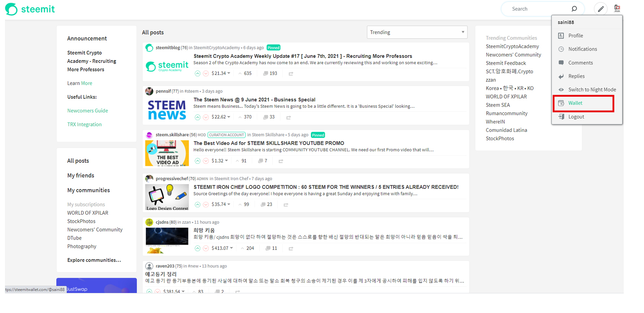Open Explore communities link
Image resolution: width=644 pixels, height=313 pixels.
(x=94, y=260)
